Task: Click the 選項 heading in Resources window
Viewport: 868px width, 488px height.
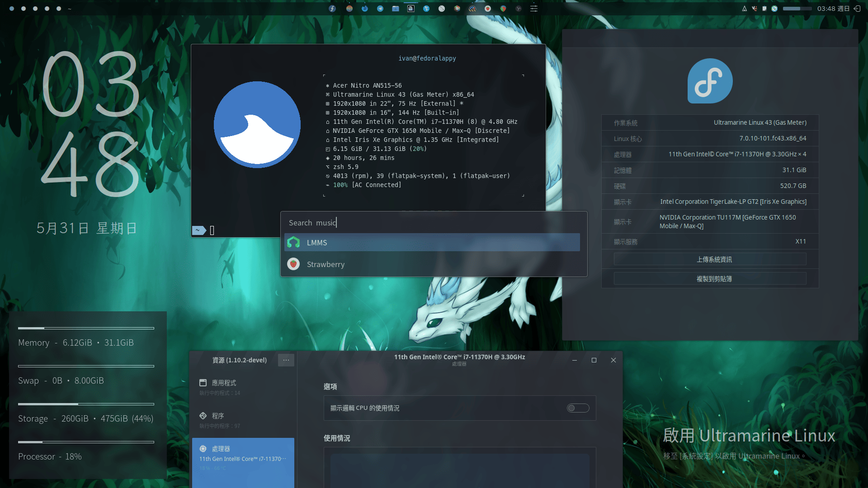Action: (330, 386)
